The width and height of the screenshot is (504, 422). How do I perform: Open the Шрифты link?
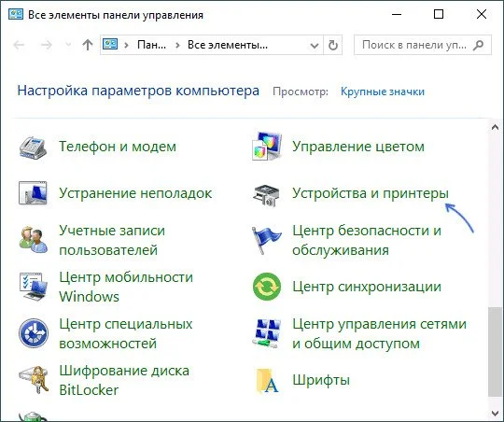point(321,380)
